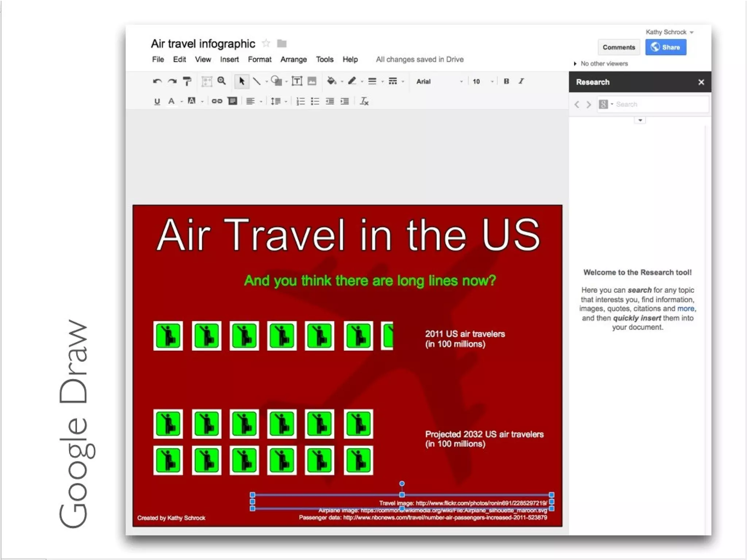Open the Insert menu
This screenshot has height=560, width=747.
pos(229,59)
